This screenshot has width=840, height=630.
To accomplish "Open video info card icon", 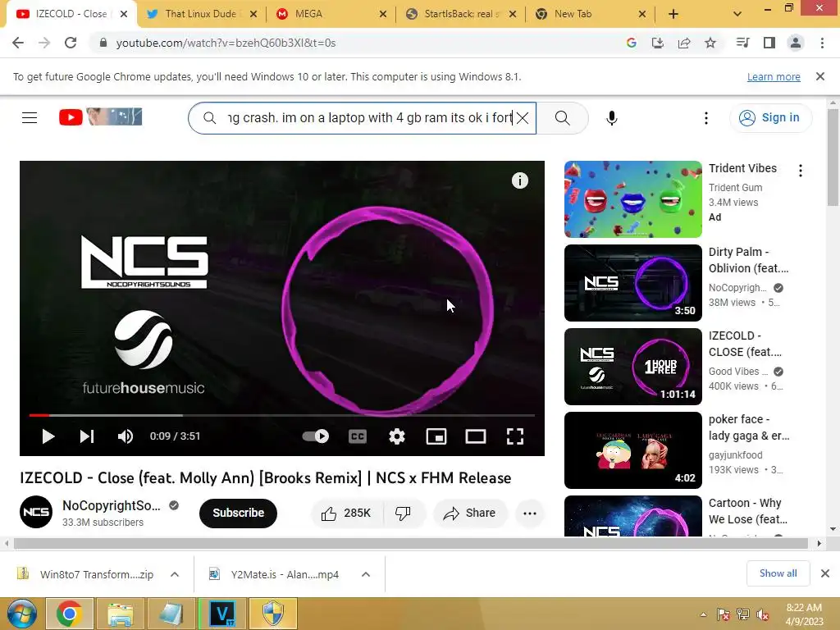I will [519, 180].
